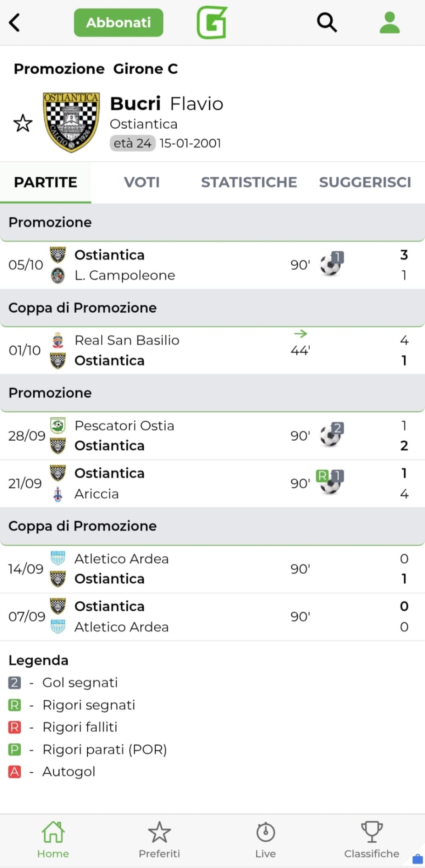
Task: Open Live in bottom navigation
Action: coord(265,840)
